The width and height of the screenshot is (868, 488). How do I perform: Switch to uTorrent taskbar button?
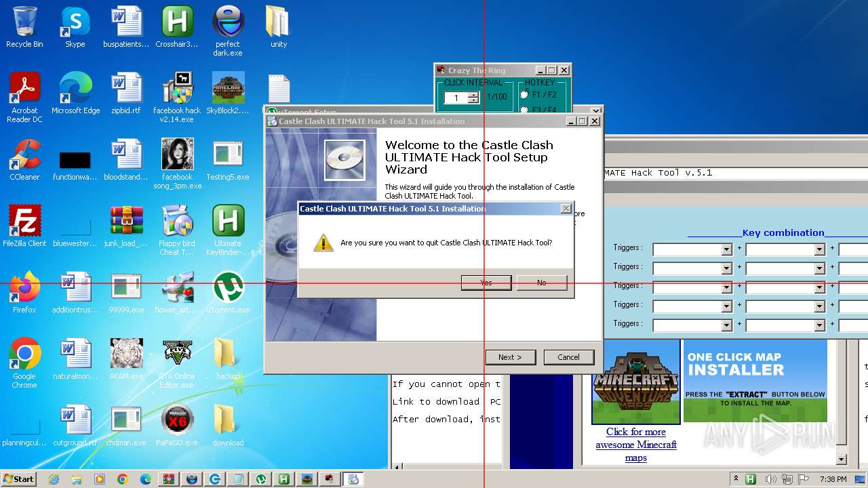(x=261, y=479)
